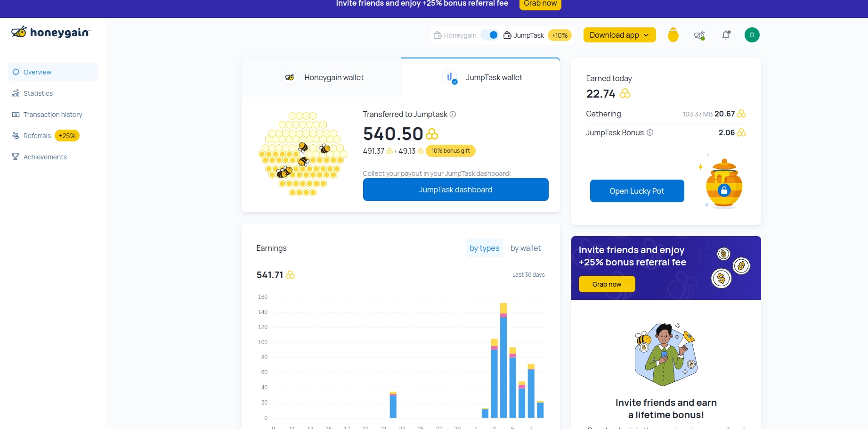Click the Last 30 days label
868x429 pixels.
tap(528, 275)
